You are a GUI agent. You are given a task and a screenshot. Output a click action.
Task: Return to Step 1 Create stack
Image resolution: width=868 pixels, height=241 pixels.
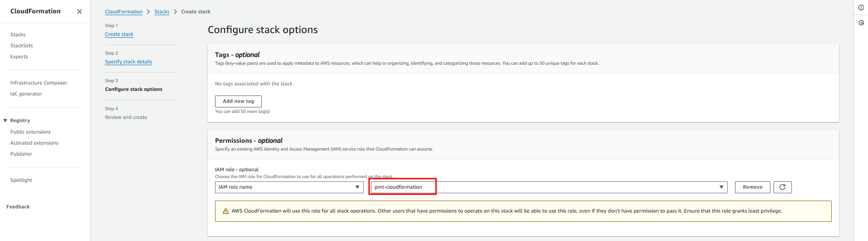pyautogui.click(x=119, y=34)
